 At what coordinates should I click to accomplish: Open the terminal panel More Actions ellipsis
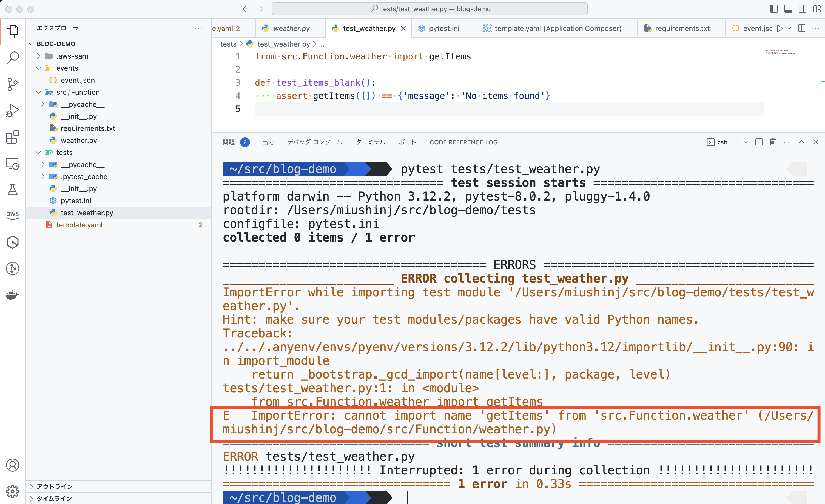coord(787,142)
